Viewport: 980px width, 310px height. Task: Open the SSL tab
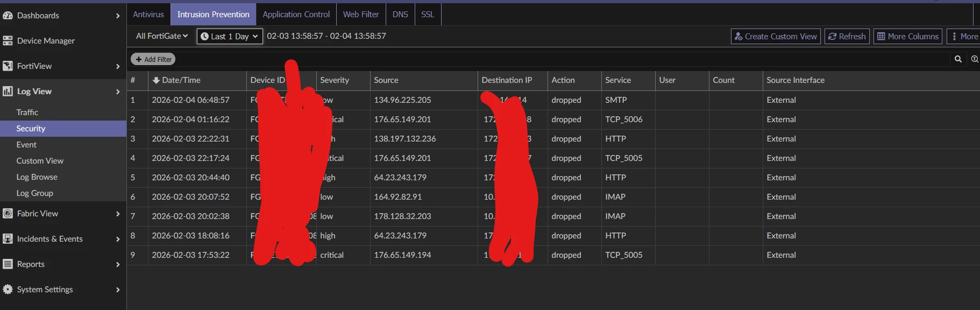(428, 15)
